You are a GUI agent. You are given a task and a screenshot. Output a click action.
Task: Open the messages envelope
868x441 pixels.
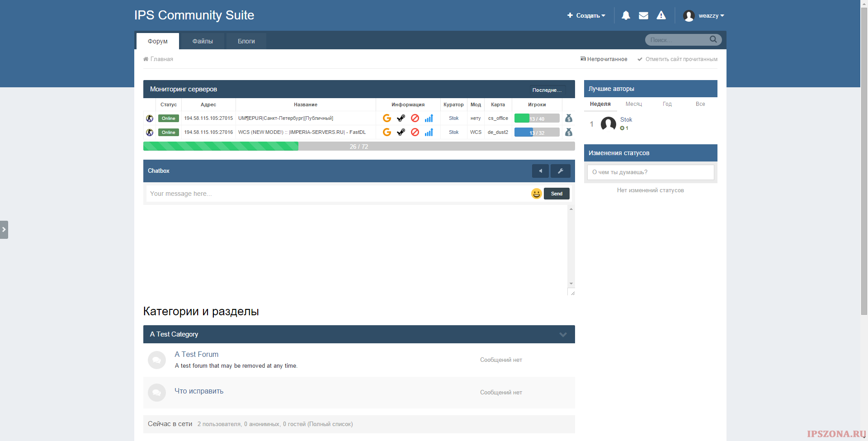[x=643, y=15]
